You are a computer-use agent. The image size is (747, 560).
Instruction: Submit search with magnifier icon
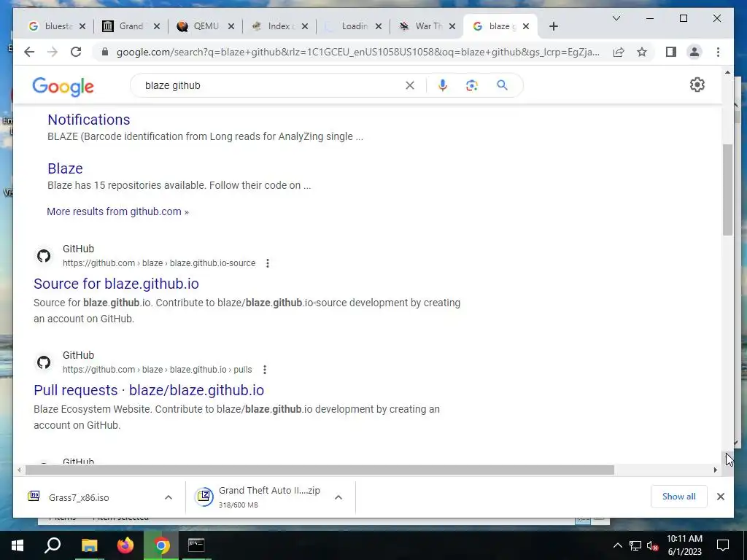click(x=502, y=85)
